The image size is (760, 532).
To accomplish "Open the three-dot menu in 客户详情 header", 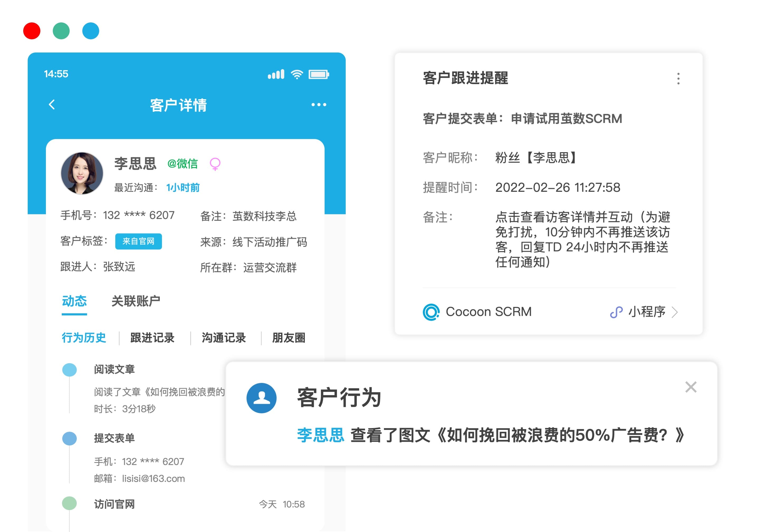I will 319,104.
